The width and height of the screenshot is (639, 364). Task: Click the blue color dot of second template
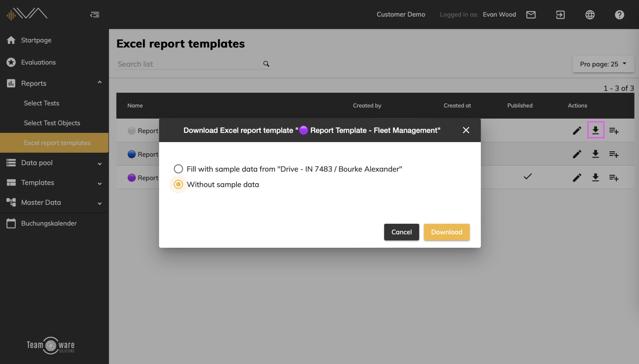click(132, 154)
